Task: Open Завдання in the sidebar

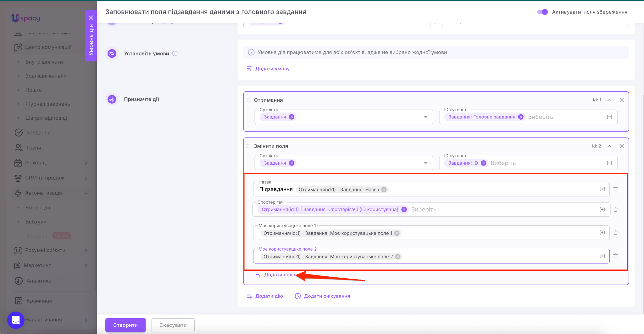Action: (x=38, y=133)
